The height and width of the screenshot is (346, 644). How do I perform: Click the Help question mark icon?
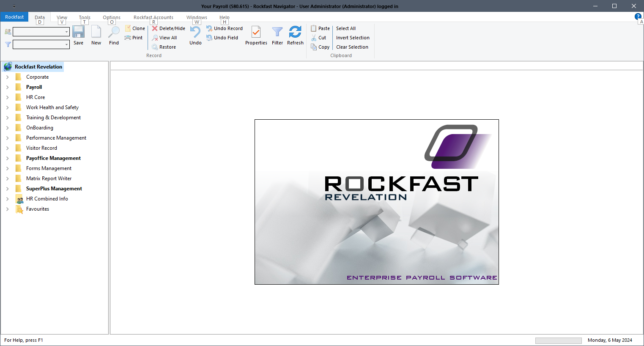(x=638, y=16)
